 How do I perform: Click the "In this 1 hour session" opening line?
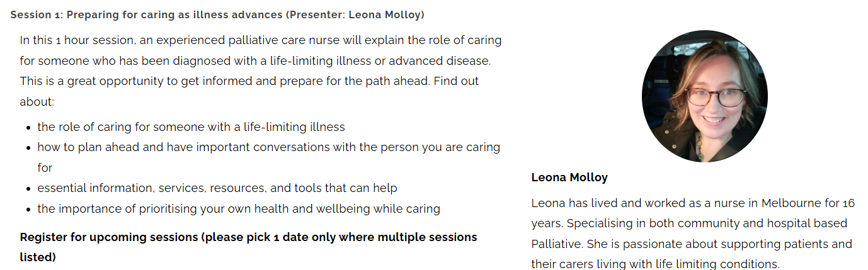click(x=77, y=40)
